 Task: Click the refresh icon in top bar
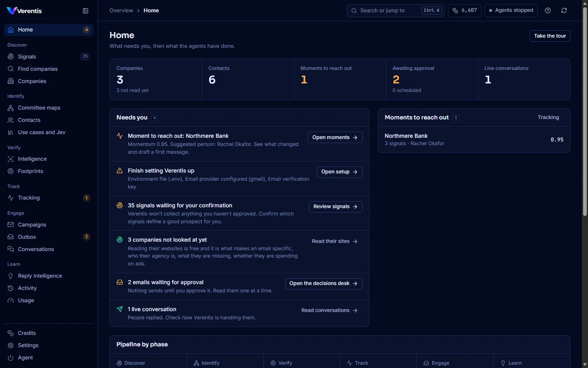coord(564,11)
